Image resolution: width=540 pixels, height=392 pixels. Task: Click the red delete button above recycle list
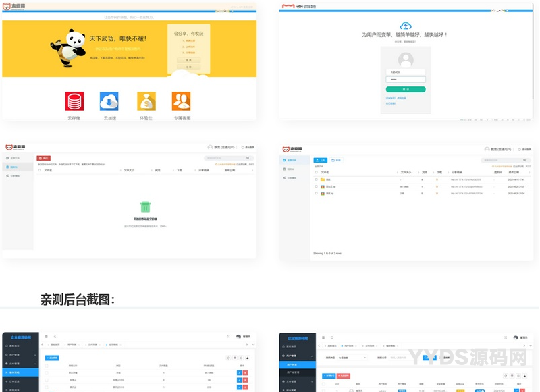44,158
